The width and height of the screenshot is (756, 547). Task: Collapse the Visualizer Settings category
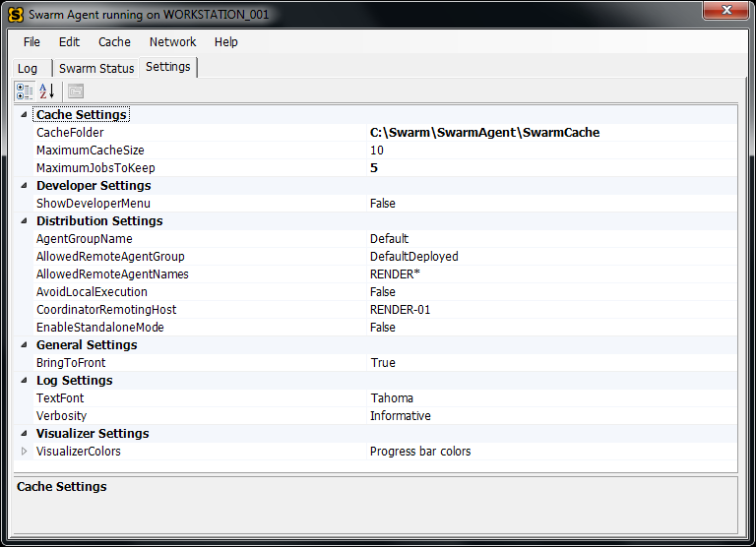point(24,433)
